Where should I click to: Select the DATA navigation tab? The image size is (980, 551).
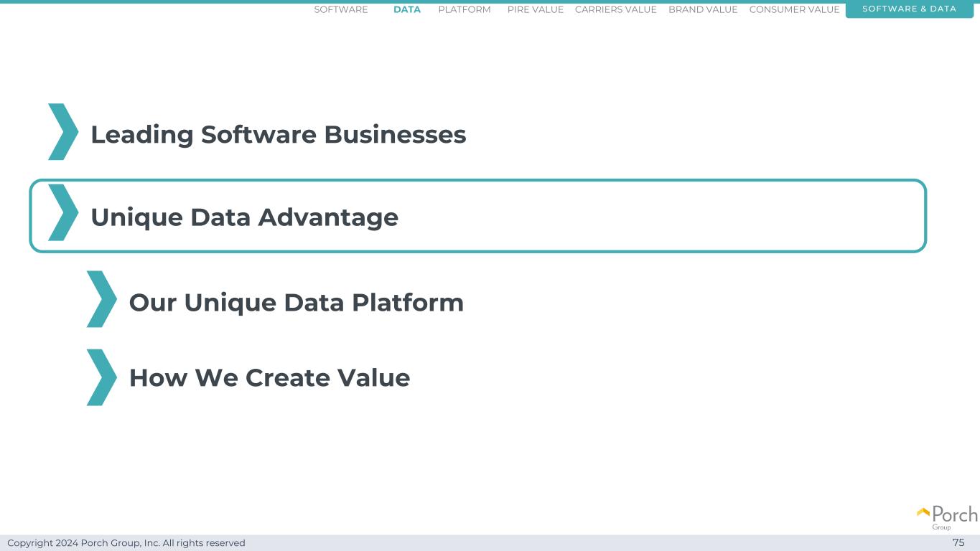coord(407,9)
